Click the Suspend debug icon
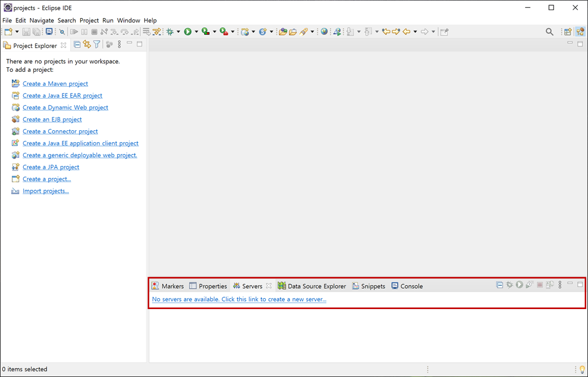Viewport: 588px width, 377px height. click(84, 32)
